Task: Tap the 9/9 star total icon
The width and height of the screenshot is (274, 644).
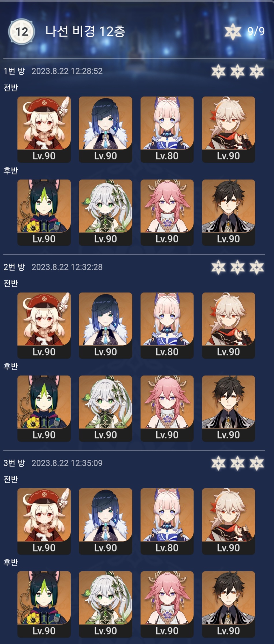Action: click(233, 31)
